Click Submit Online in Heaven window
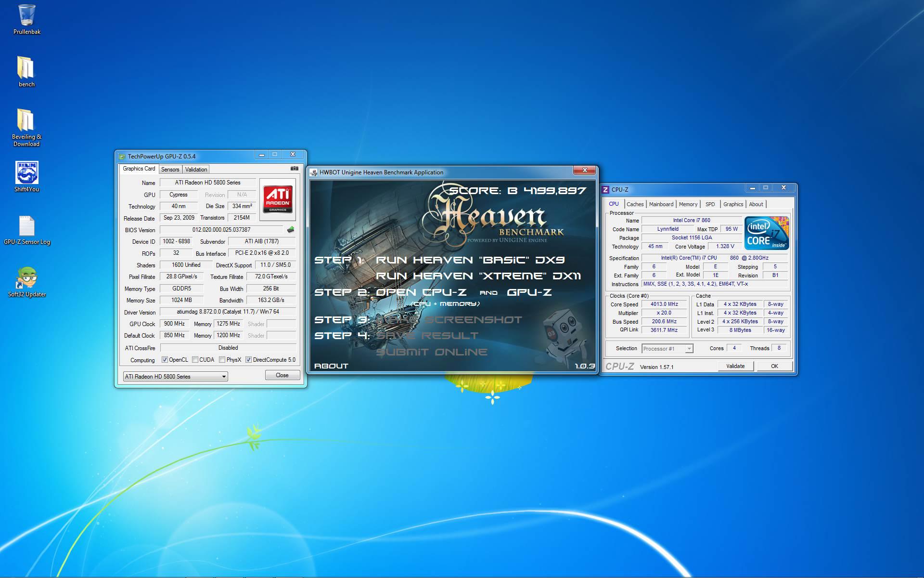Image resolution: width=924 pixels, height=578 pixels. click(431, 352)
